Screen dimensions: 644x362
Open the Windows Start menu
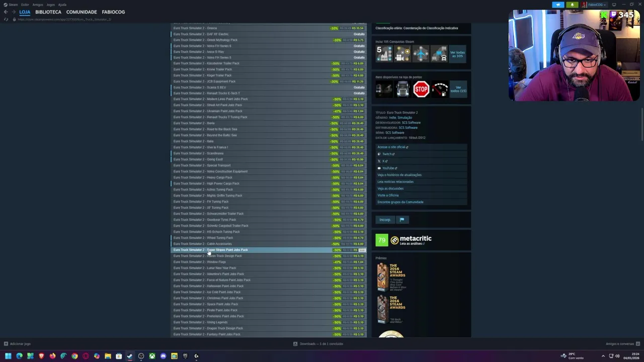click(8, 356)
